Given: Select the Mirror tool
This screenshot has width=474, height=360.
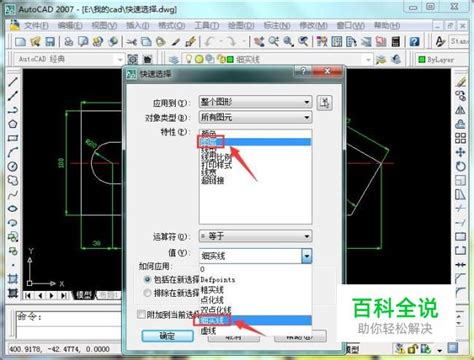Looking at the screenshot, I should click(x=461, y=110).
